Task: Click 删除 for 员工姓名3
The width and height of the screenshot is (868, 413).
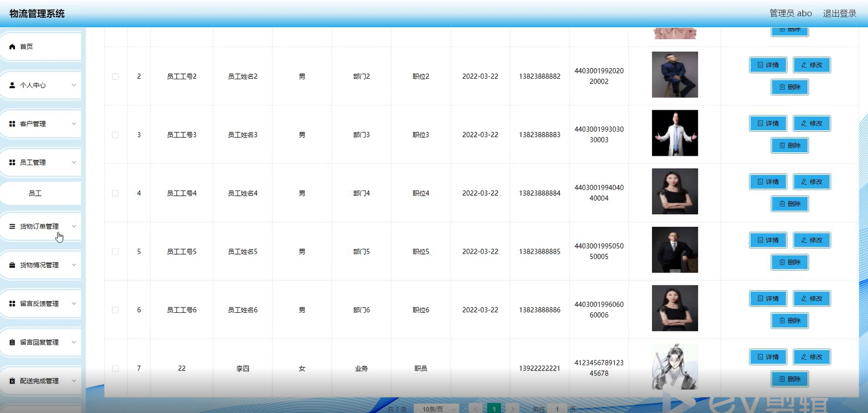Action: point(790,145)
